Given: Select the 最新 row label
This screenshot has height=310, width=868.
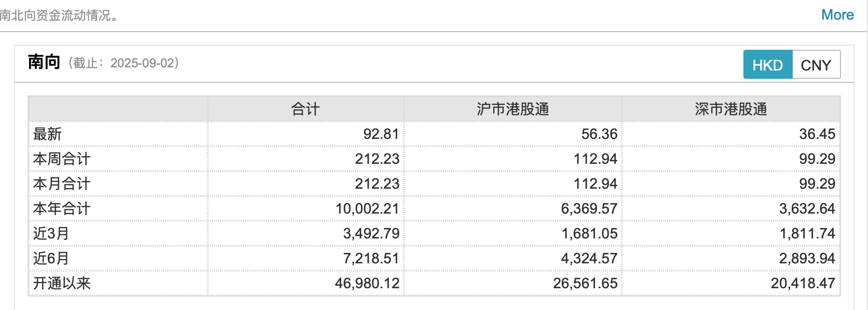Looking at the screenshot, I should pos(47,134).
